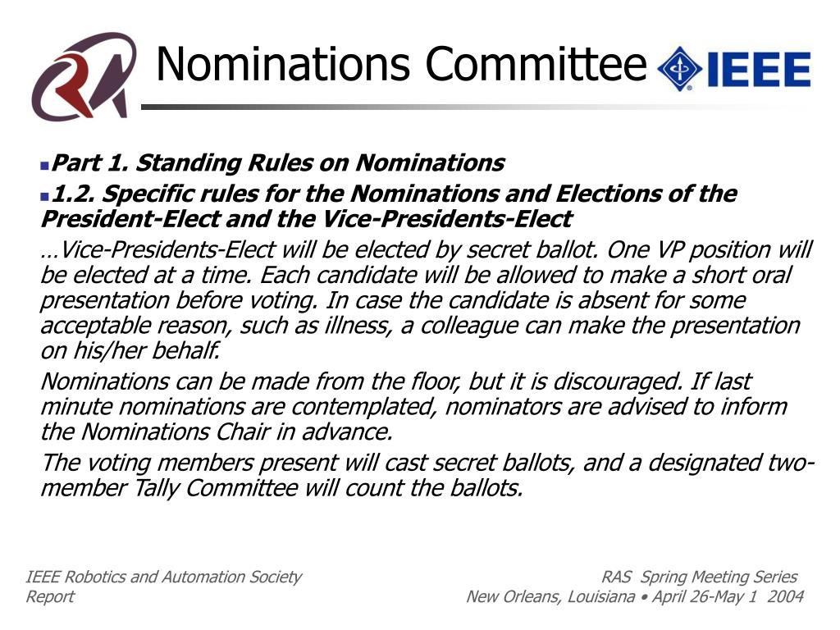This screenshot has width=840, height=630.
Task: Click 'New Orleans, Louisiana' date footer
Action: 635,597
